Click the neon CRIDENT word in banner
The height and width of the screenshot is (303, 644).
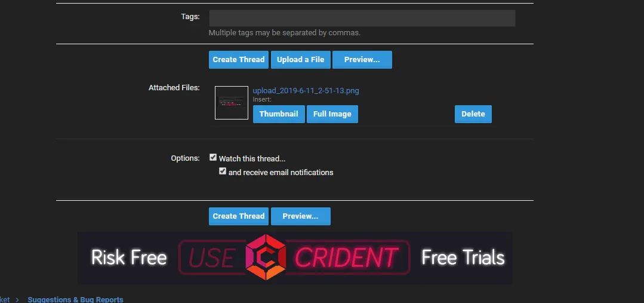coord(346,258)
